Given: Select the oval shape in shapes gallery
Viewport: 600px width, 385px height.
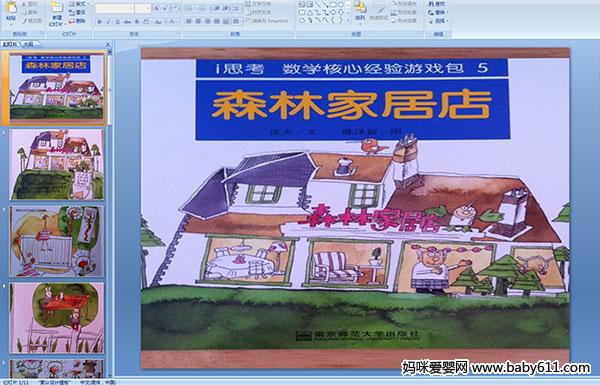Looking at the screenshot, I should coord(341,5).
